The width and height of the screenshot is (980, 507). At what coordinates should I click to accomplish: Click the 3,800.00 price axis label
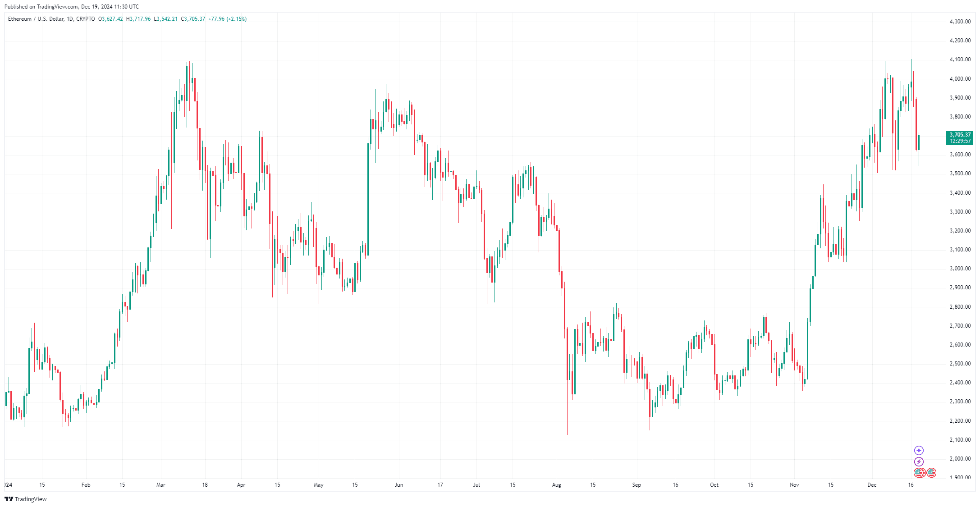point(960,117)
